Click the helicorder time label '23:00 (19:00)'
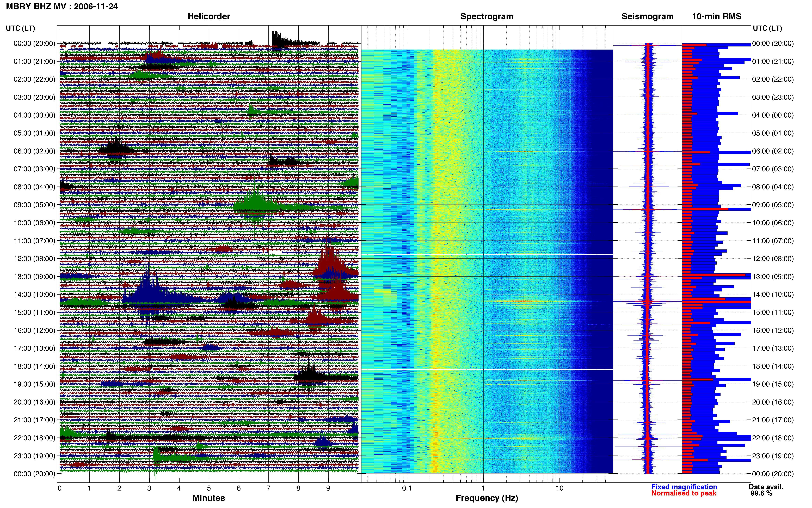Viewport: 812px width, 508px height. click(34, 456)
